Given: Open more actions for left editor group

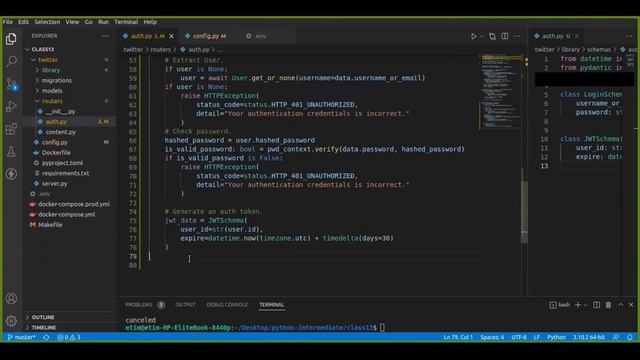Looking at the screenshot, I should coord(517,36).
